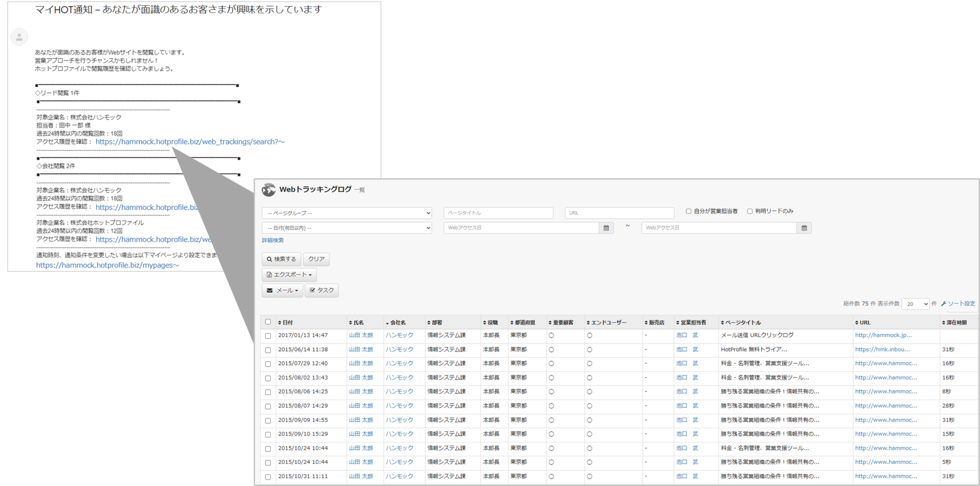Open 山田 太朗 in the 2015/09/09 row
Viewport: 980px width, 486px height.
361,420
